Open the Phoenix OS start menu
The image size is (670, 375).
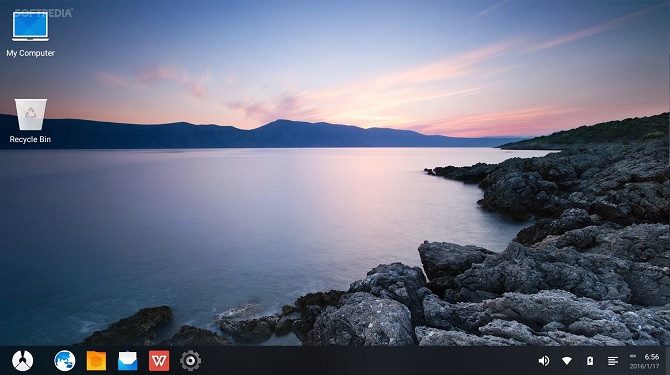coord(22,360)
